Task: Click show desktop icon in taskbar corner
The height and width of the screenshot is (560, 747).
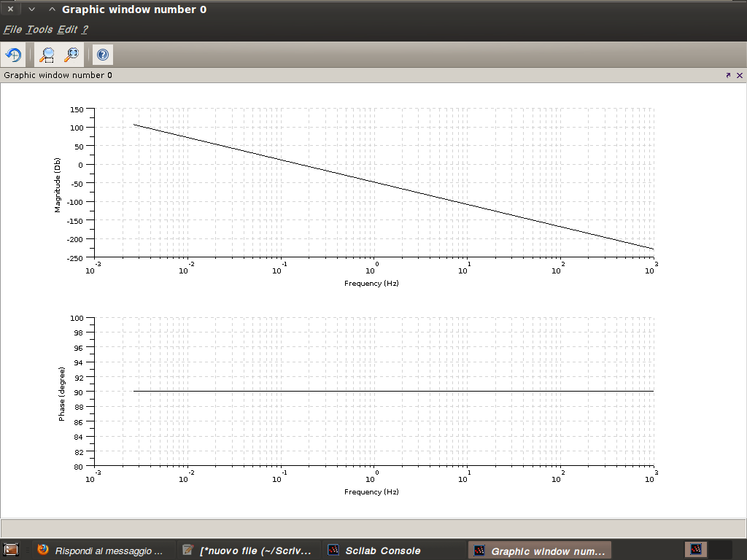Action: point(11,550)
